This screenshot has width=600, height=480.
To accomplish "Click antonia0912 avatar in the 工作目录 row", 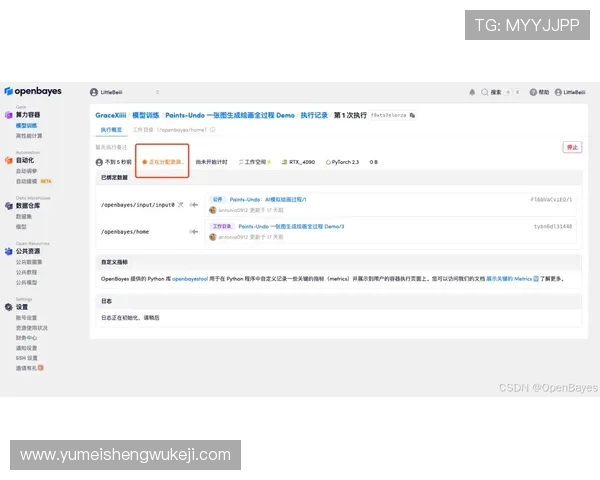I will click(x=213, y=237).
